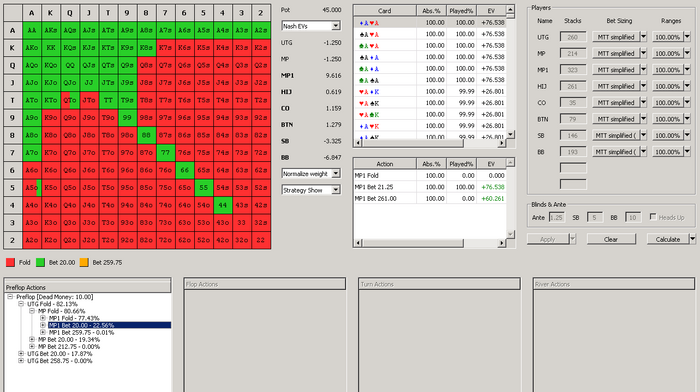700x392 pixels.
Task: Select the A5o cell in range grid
Action: [x=32, y=188]
